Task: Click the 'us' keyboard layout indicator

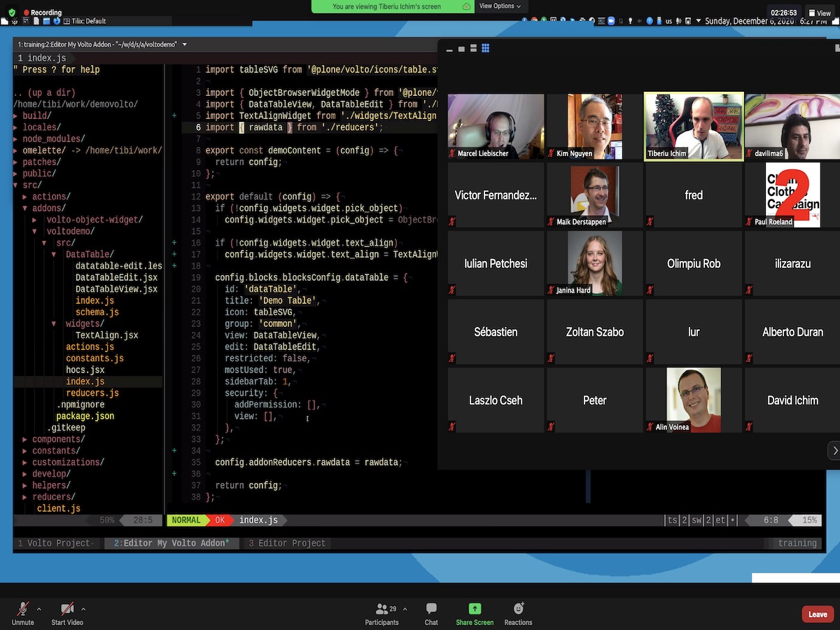Action: [x=668, y=21]
